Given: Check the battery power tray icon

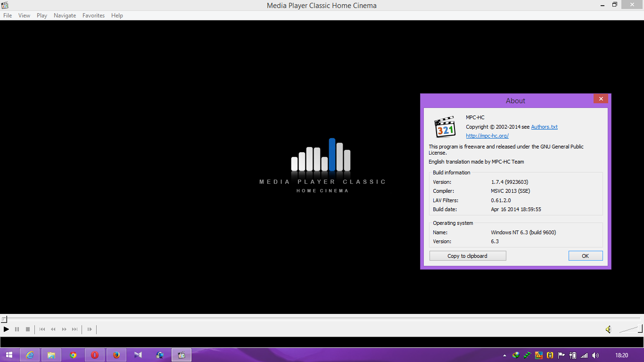Looking at the screenshot, I should 573,355.
